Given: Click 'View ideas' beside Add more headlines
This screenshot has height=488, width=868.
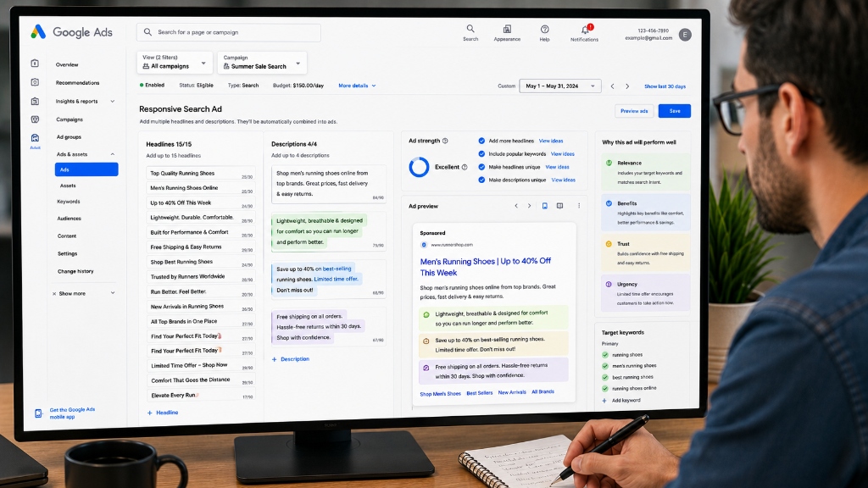Looking at the screenshot, I should tap(551, 141).
